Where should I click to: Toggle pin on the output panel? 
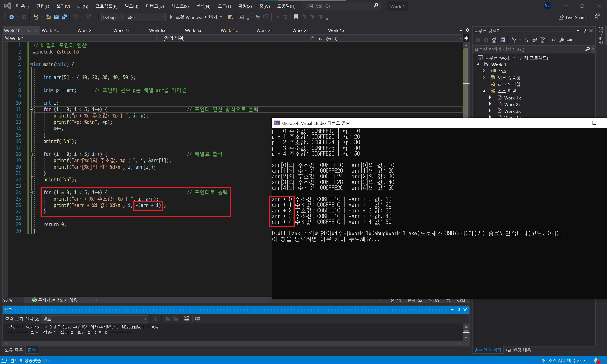459,310
